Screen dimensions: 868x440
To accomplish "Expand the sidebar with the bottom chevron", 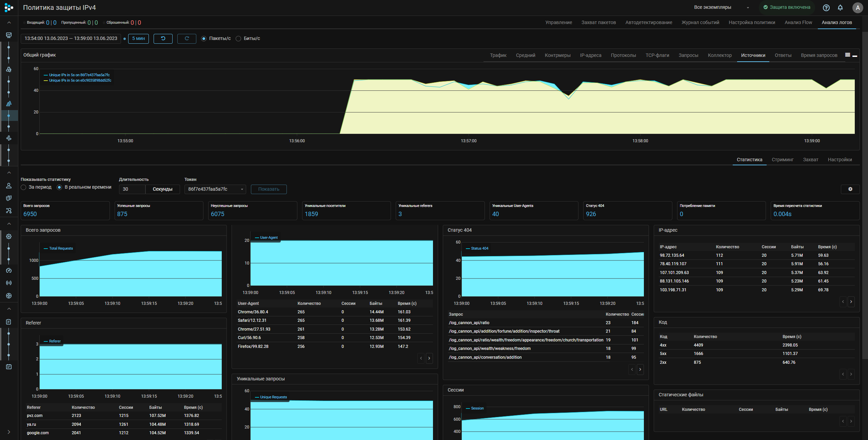I will click(x=9, y=432).
